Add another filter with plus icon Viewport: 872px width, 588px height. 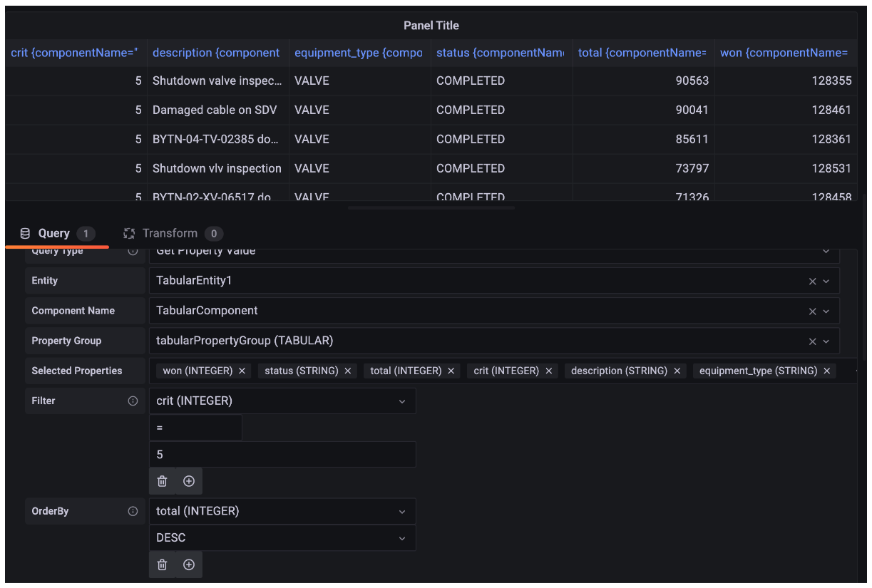(x=188, y=480)
